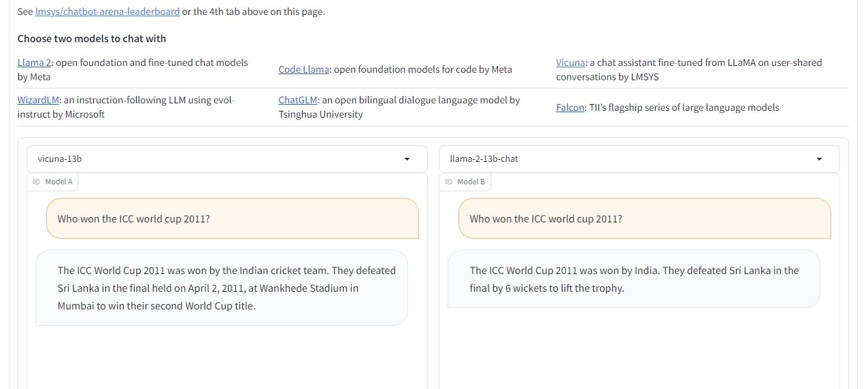Open the lmsys/chatbot-arena-leaderboard link
This screenshot has width=868, height=389.
tap(107, 12)
